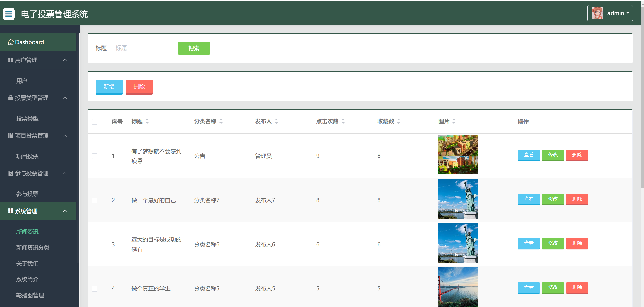The width and height of the screenshot is (644, 307).
Task: Switch to the 新闻资讯分类 page
Action: pos(32,247)
